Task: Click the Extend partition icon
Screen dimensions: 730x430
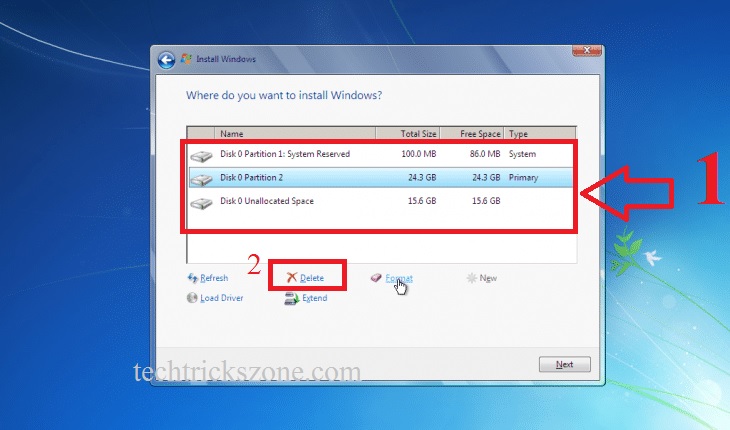Action: click(291, 298)
